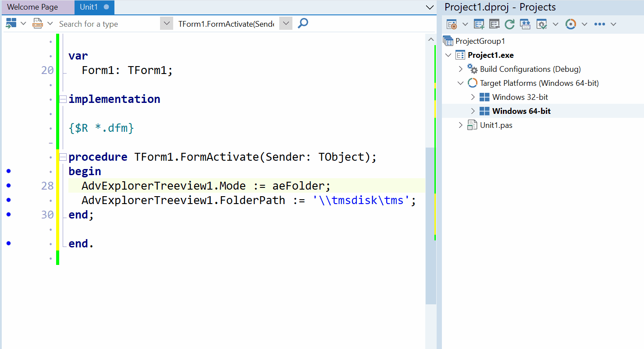This screenshot has height=349, width=644.
Task: Select ProjectGroup1 in the Projects tree
Action: point(480,41)
